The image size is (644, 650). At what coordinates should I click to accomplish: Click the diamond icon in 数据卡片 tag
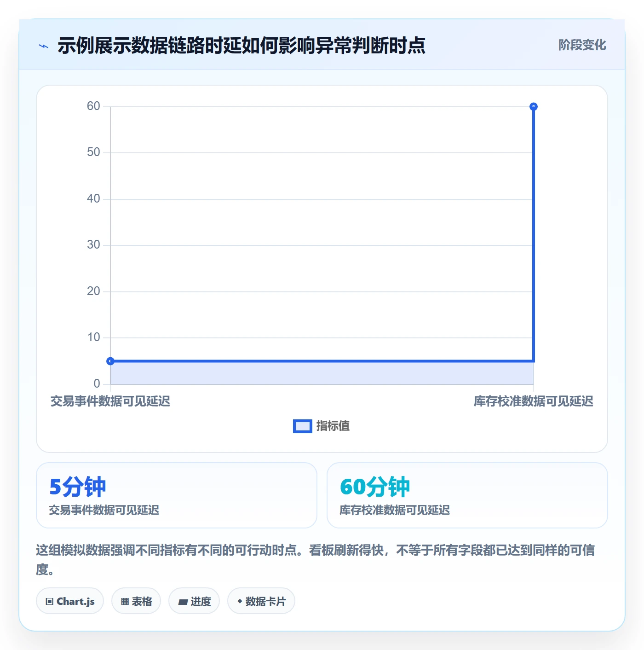[x=240, y=601]
